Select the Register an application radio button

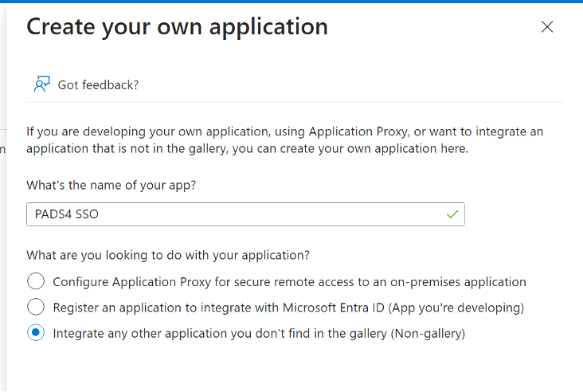point(36,307)
